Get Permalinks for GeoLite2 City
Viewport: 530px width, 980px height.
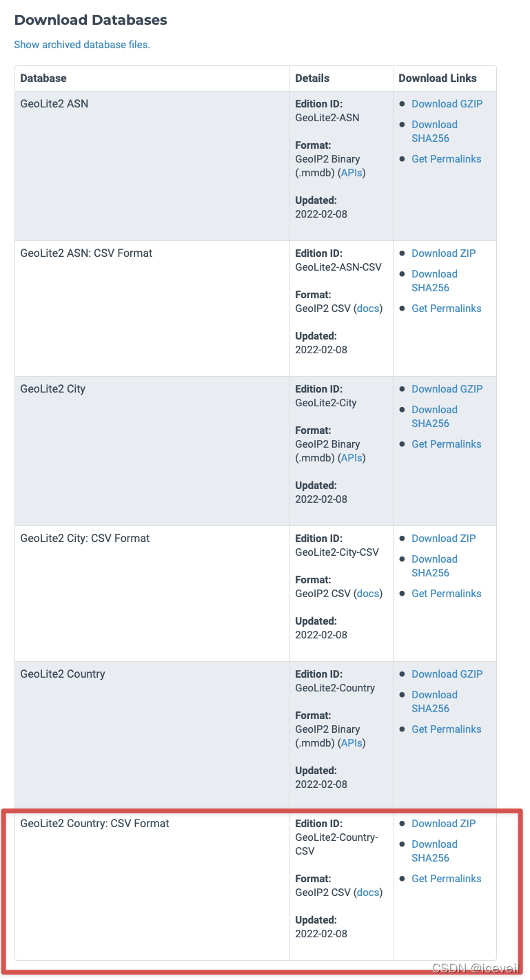tap(446, 444)
